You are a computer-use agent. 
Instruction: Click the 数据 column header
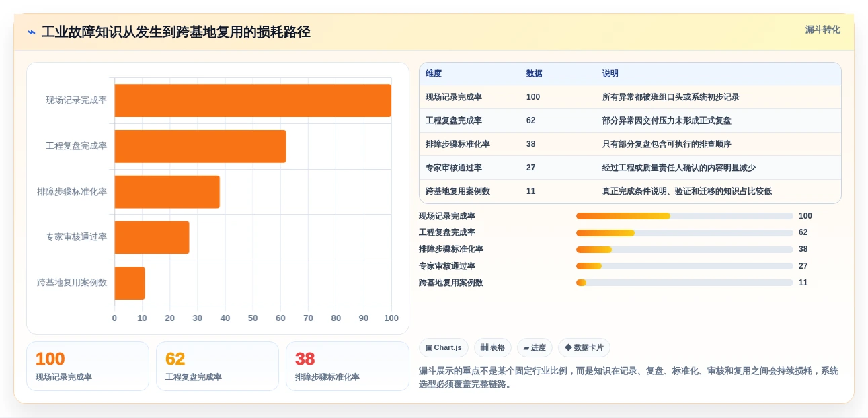click(x=535, y=73)
